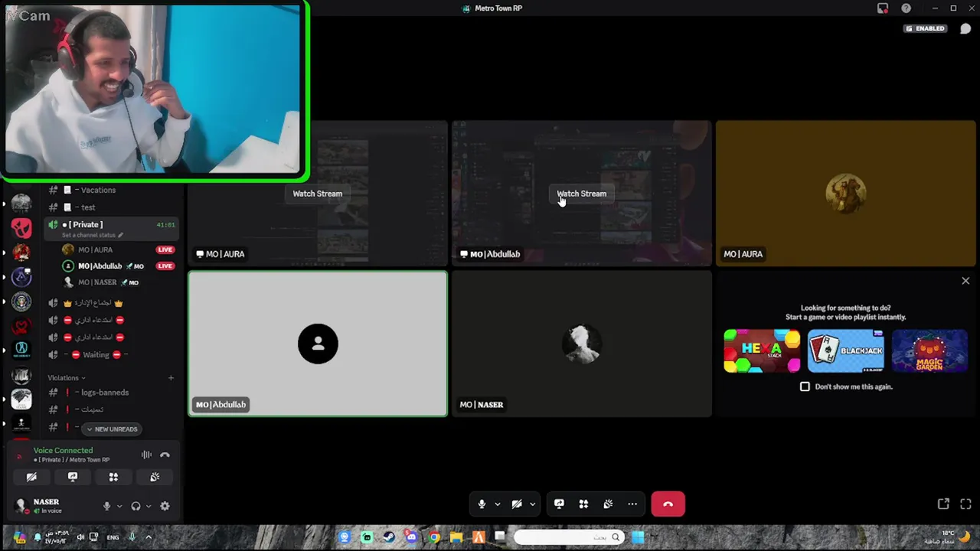Launch Magic Garden activity
This screenshot has width=980, height=551.
[929, 351]
